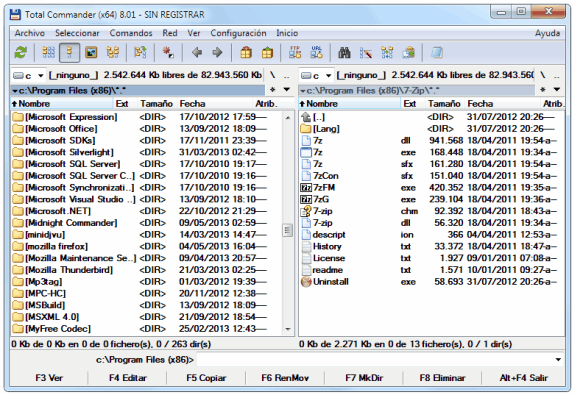Open the Comandos menu
This screenshot has width=575, height=395.
point(131,33)
